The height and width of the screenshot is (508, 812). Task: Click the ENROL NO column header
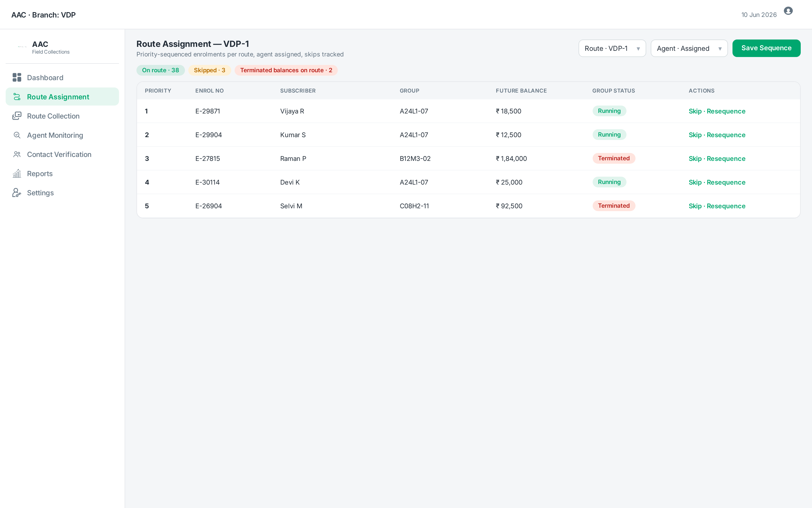[x=209, y=91]
